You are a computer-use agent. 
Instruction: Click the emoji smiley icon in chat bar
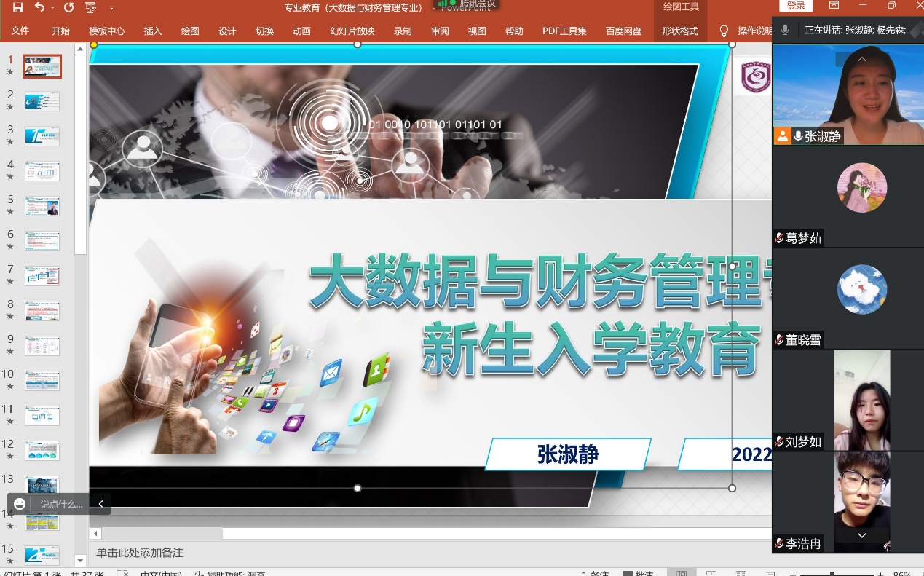(x=20, y=504)
